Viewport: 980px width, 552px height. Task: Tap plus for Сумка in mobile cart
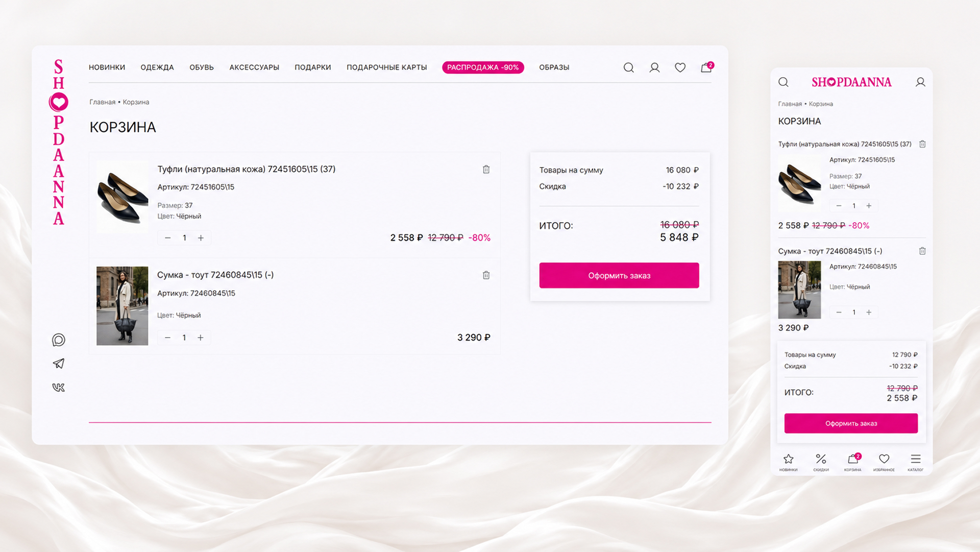coord(869,313)
